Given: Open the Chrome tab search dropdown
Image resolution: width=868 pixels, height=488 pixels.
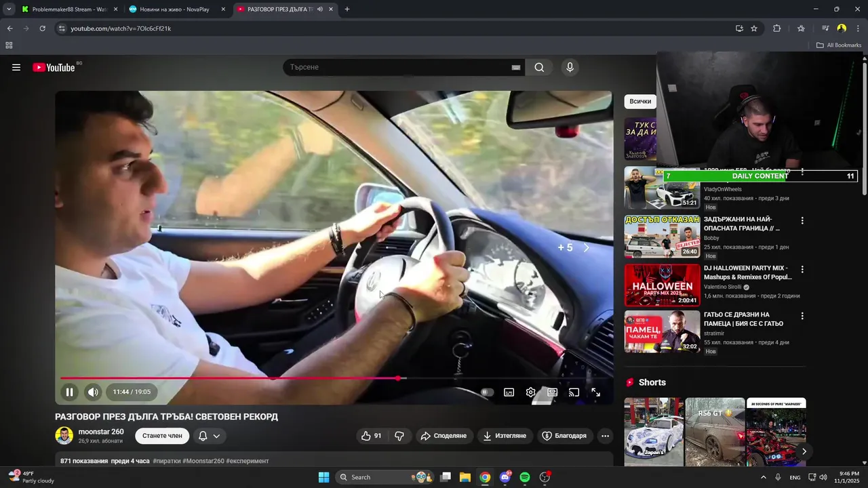Looking at the screenshot, I should [x=9, y=9].
